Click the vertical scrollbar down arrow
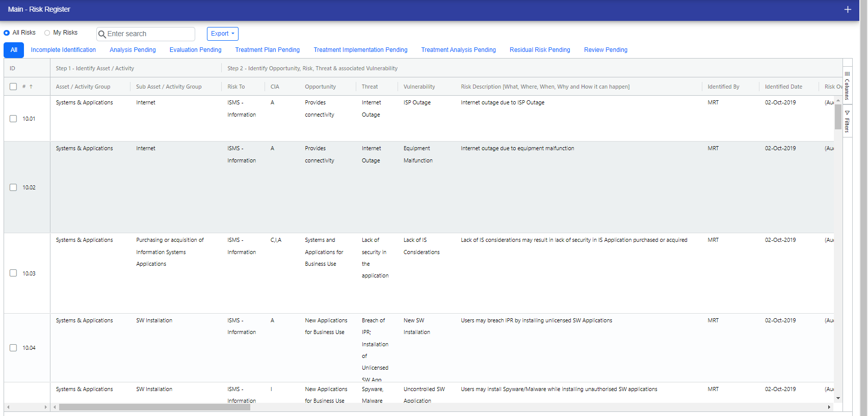The image size is (868, 416). click(x=838, y=398)
